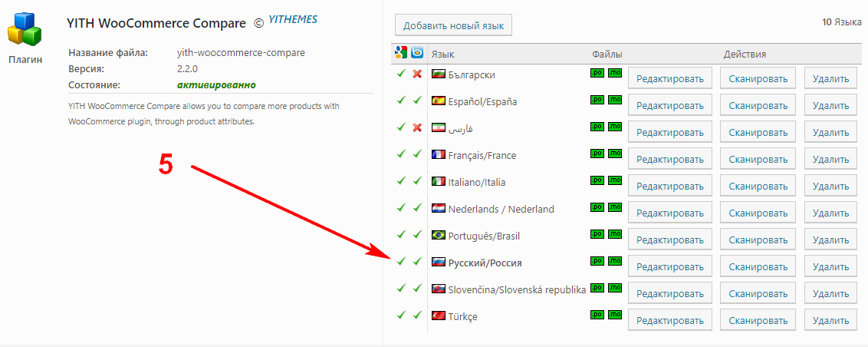This screenshot has width=868, height=347.
Task: Click the Iranian flag icon
Action: point(439,127)
